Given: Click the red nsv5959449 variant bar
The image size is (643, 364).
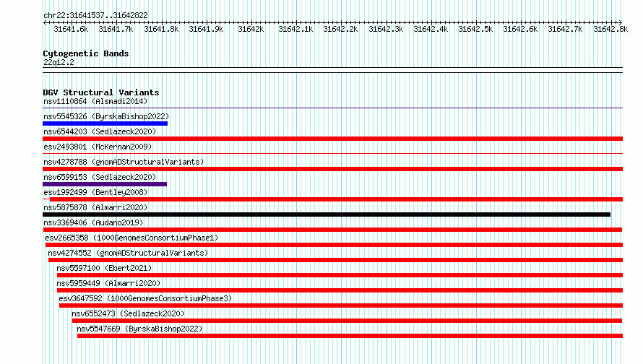Looking at the screenshot, I should [340, 290].
